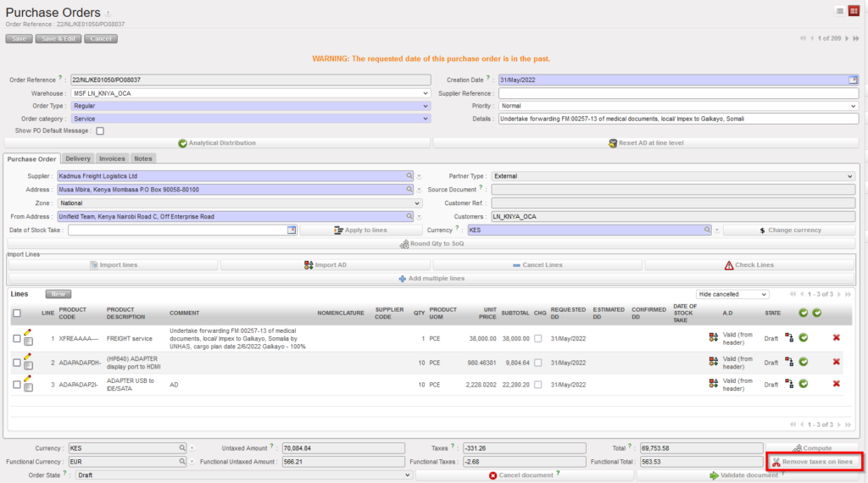
Task: Open the Order State dropdown
Action: [x=244, y=475]
